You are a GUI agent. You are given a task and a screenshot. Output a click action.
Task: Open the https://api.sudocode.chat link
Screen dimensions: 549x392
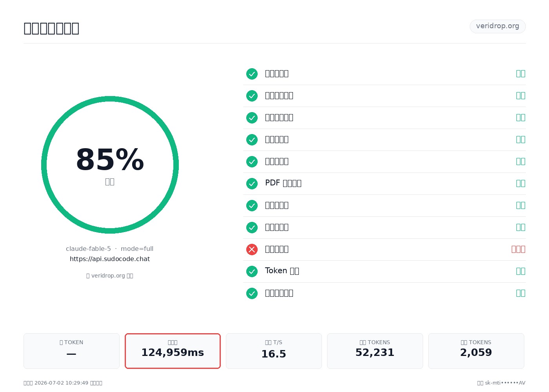pos(110,259)
